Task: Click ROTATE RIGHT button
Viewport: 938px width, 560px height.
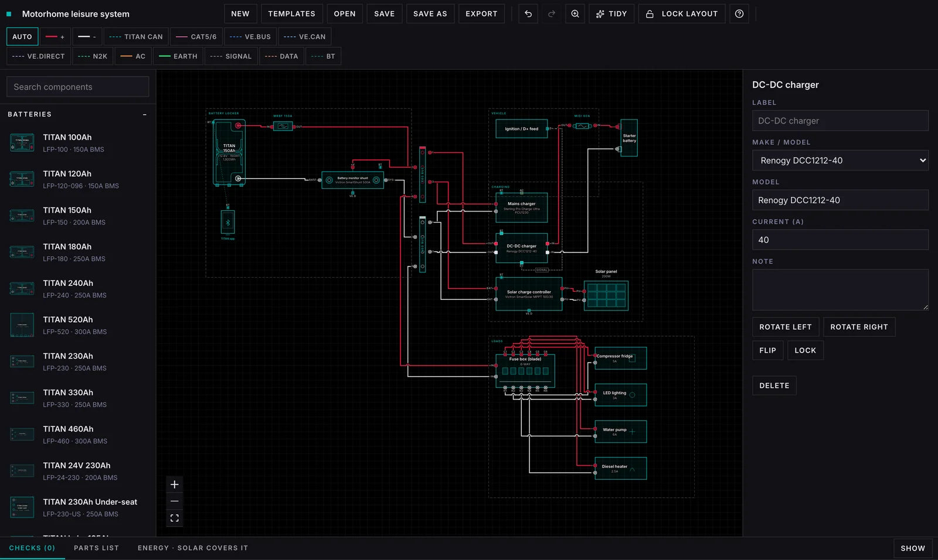Action: click(859, 327)
